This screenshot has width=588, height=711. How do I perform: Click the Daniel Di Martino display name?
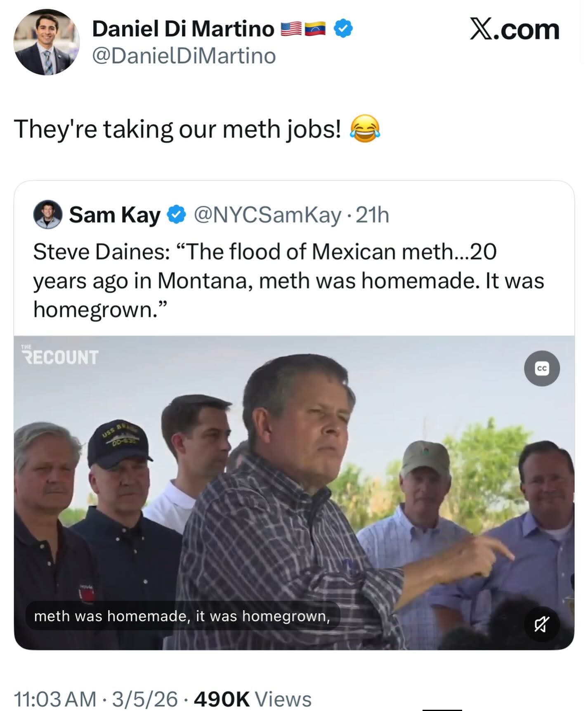[x=183, y=29]
